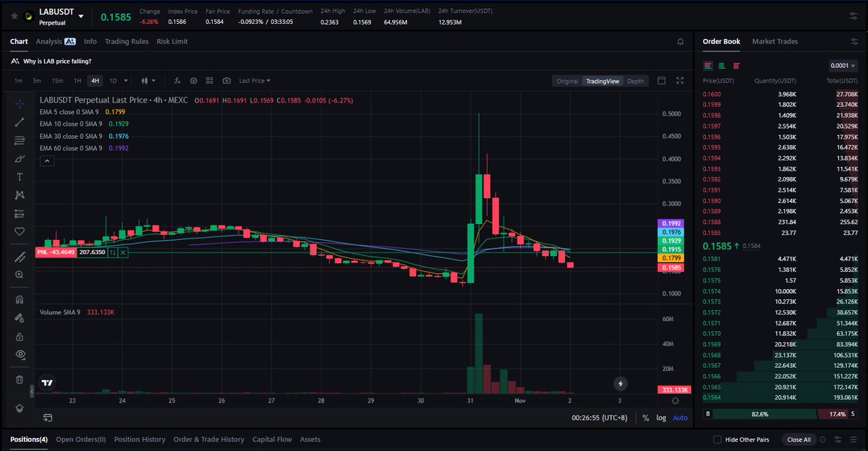
Task: Open positions panel settings icon
Action: point(838,439)
